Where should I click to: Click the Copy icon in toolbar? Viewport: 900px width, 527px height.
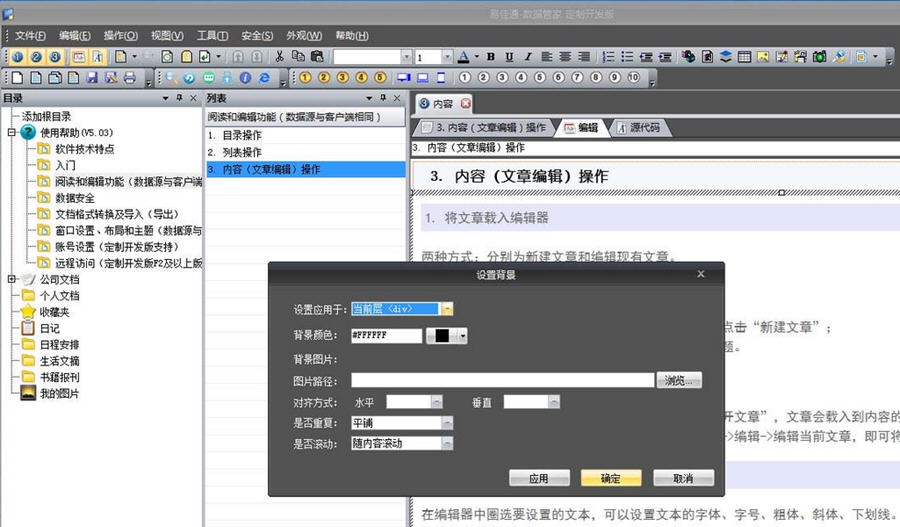(x=298, y=56)
